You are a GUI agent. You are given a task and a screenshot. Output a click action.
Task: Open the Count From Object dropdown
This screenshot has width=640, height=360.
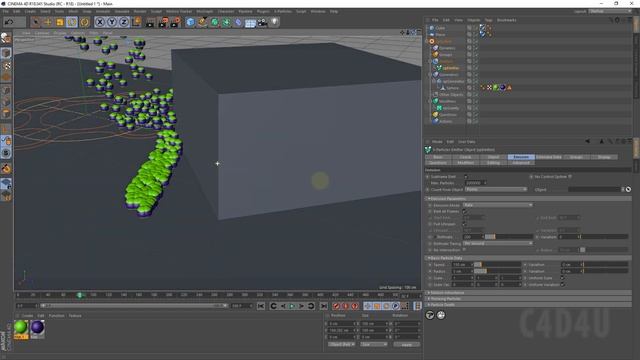(x=496, y=189)
